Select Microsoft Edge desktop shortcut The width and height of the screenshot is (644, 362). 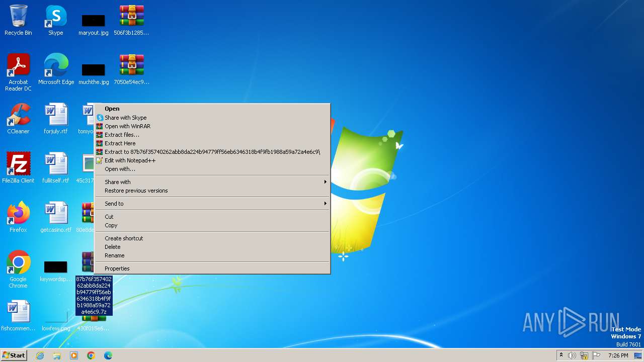[56, 69]
